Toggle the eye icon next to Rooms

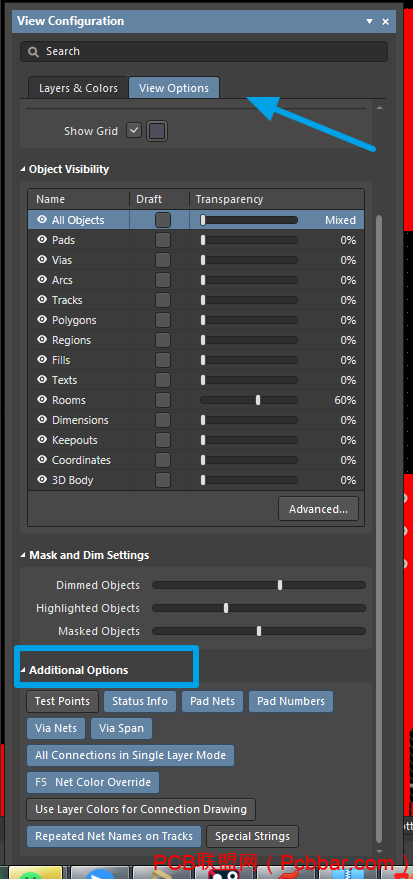tap(41, 400)
